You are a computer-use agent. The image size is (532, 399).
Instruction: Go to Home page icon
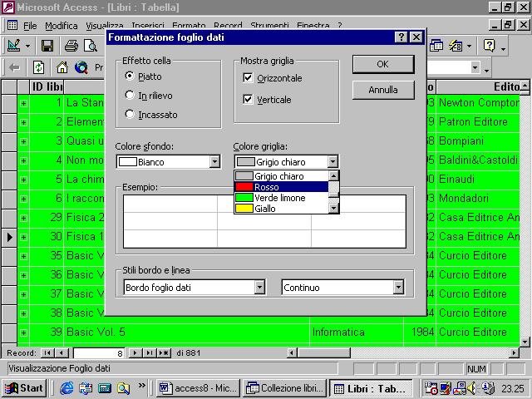click(62, 67)
